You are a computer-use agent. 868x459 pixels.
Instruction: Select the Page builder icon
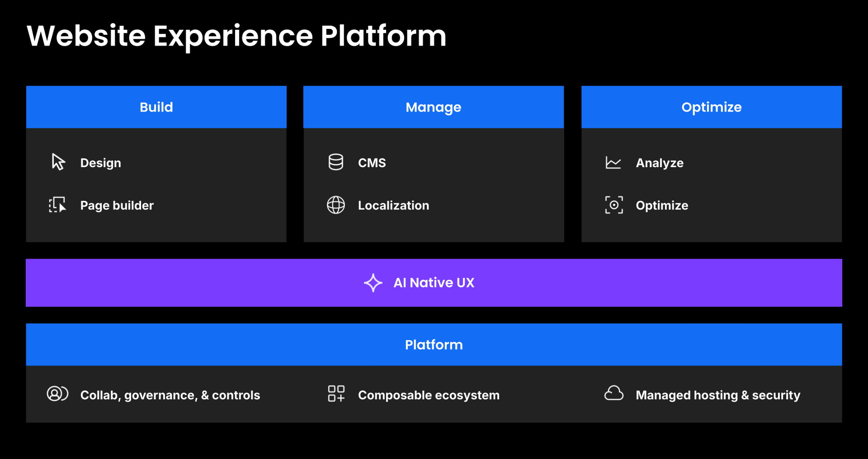(x=57, y=205)
